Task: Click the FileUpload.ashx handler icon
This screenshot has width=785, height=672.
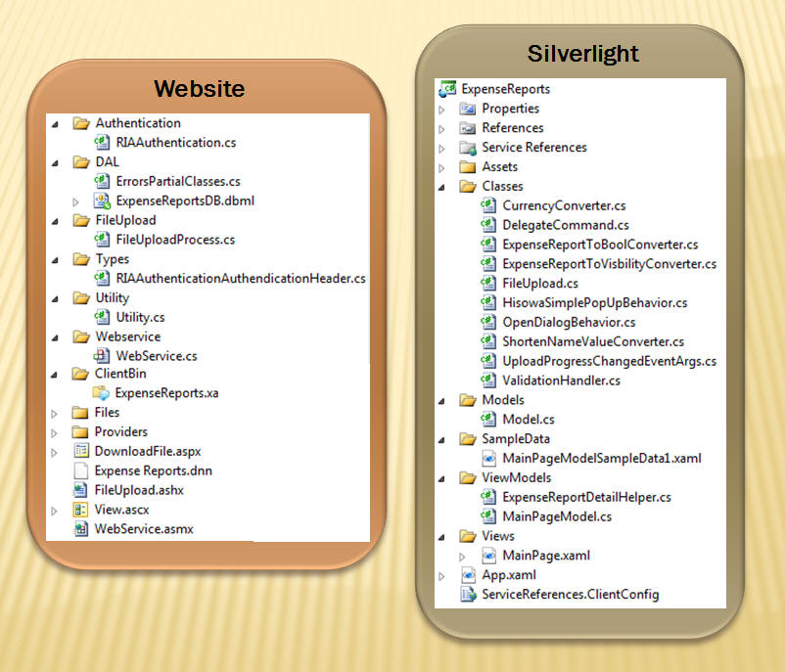Action: pyautogui.click(x=80, y=490)
